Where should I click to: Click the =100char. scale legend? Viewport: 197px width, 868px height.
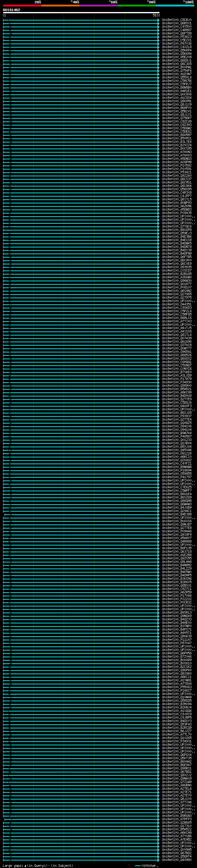click(146, 866)
